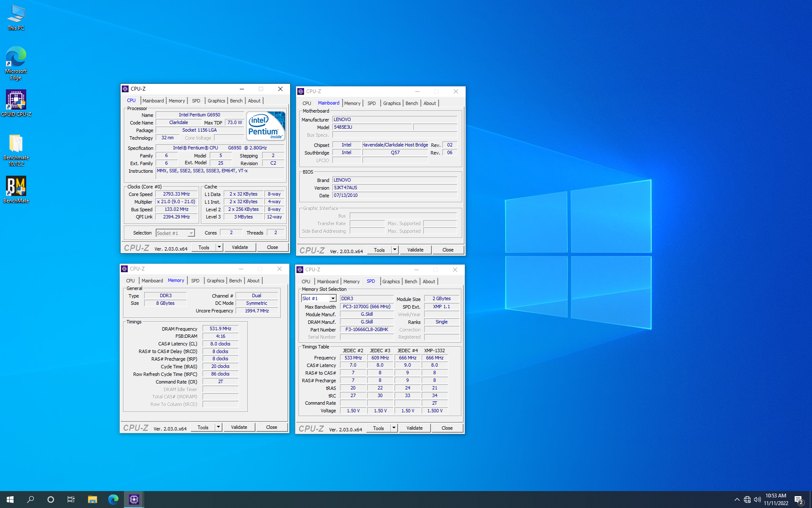Select CPUID CPU-Z desktop icon
Viewport: 812px width, 508px height.
[16, 103]
